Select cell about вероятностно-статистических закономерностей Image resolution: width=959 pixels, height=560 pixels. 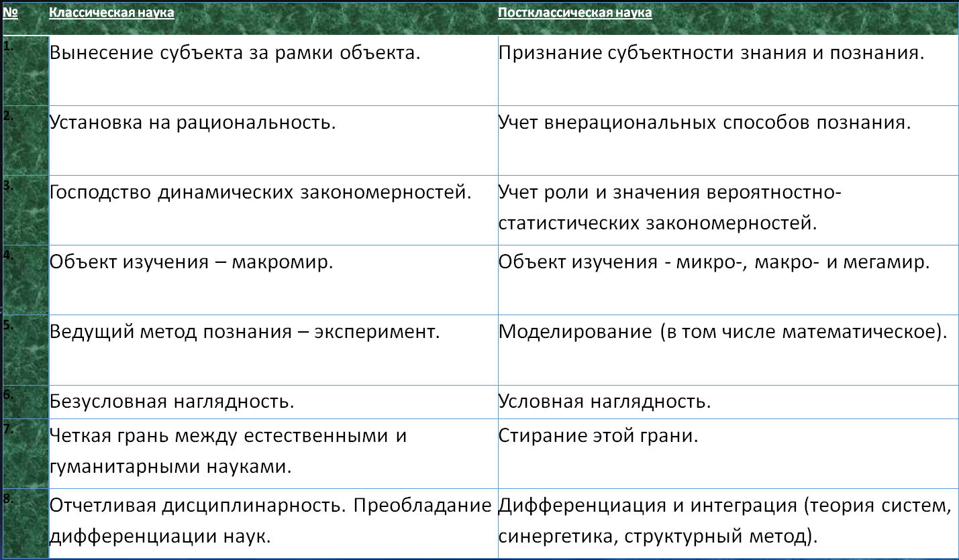728,210
